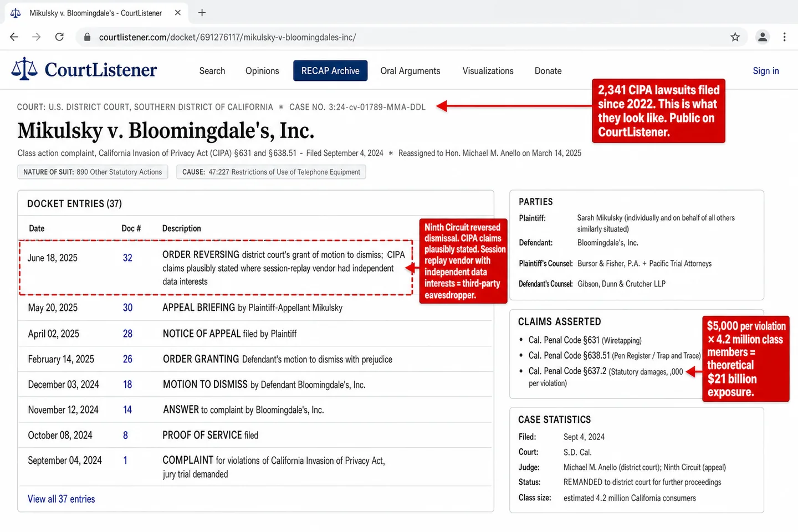Open docket document number 28
Image resolution: width=798 pixels, height=532 pixels.
pos(127,334)
